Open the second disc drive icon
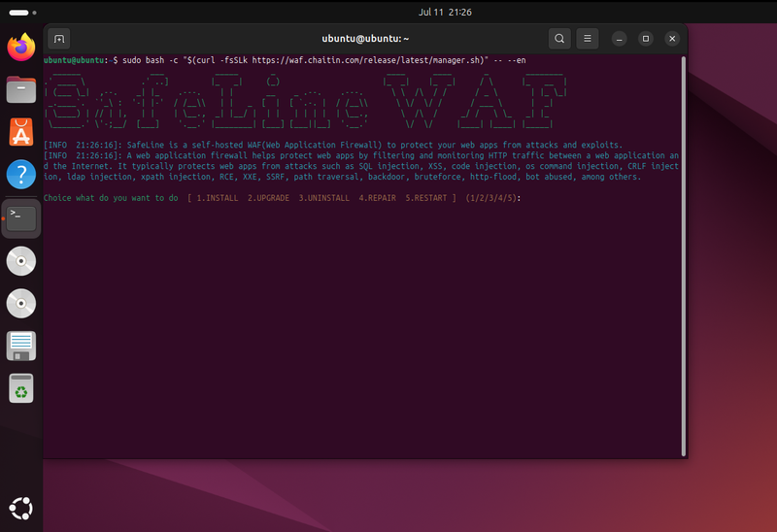The width and height of the screenshot is (777, 532). (x=21, y=303)
